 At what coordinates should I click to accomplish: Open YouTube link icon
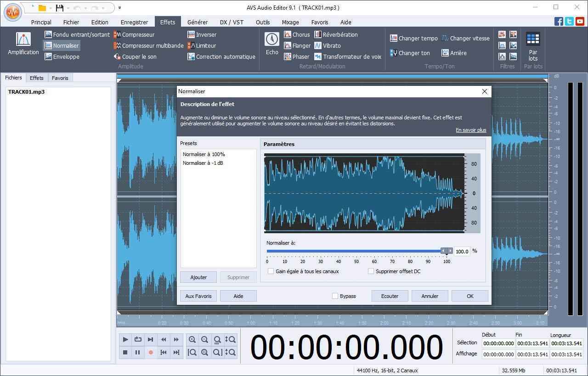[x=580, y=21]
